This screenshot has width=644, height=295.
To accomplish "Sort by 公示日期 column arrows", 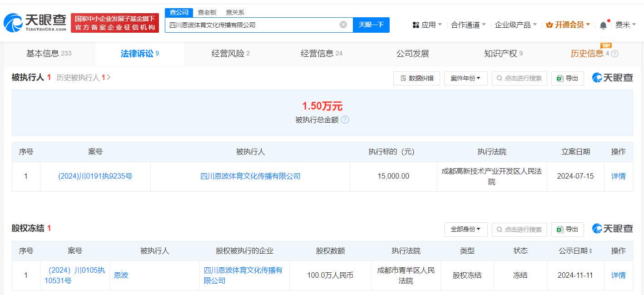I will (590, 251).
